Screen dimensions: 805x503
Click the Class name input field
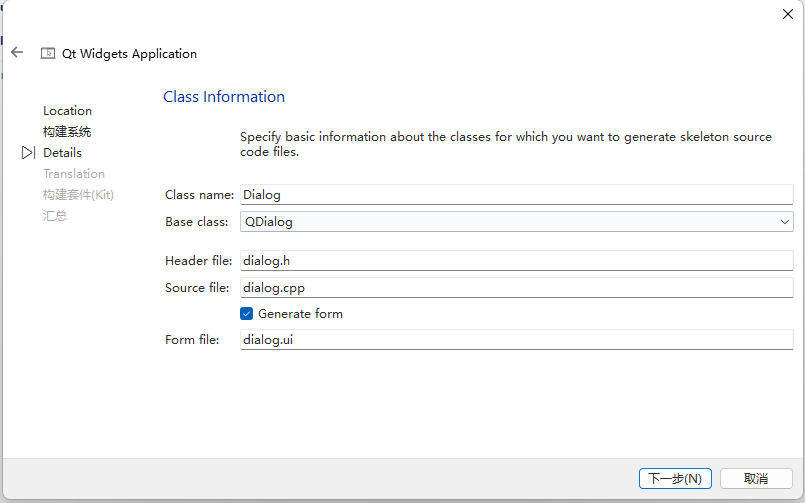[x=516, y=195]
